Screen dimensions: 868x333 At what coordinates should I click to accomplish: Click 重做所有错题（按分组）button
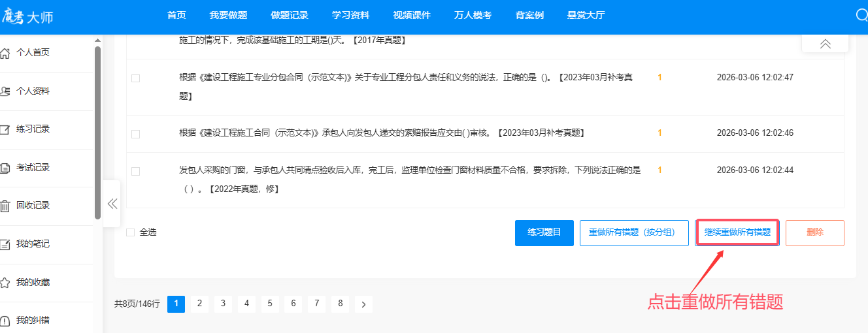(634, 232)
